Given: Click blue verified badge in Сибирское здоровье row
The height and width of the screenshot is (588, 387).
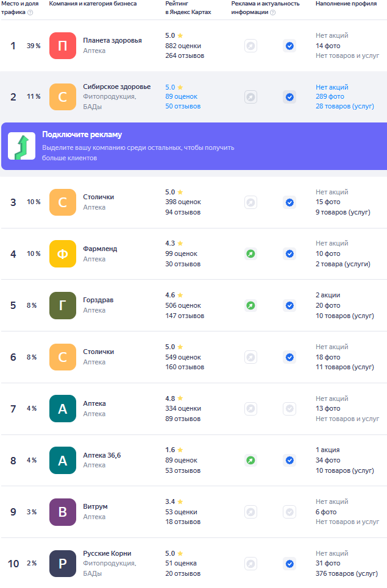Looking at the screenshot, I should coord(289,97).
